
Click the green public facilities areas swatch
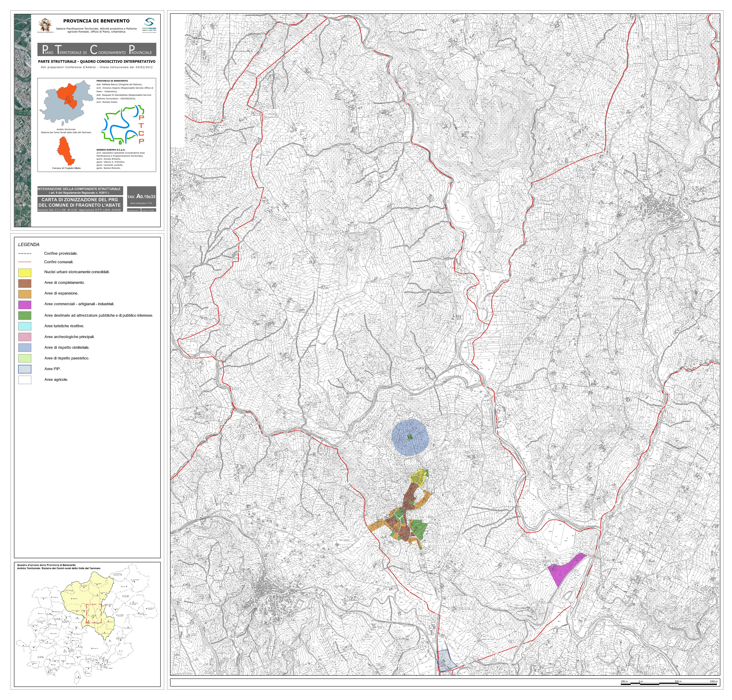25,316
